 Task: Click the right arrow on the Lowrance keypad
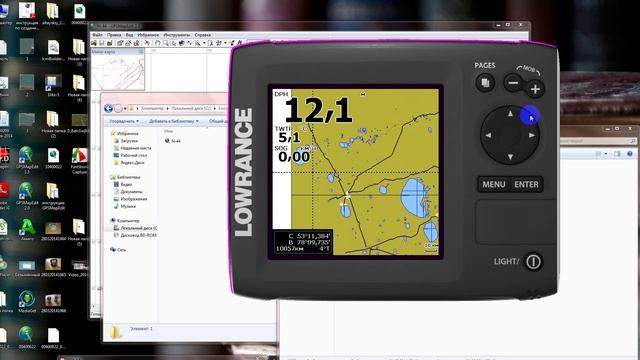[531, 135]
